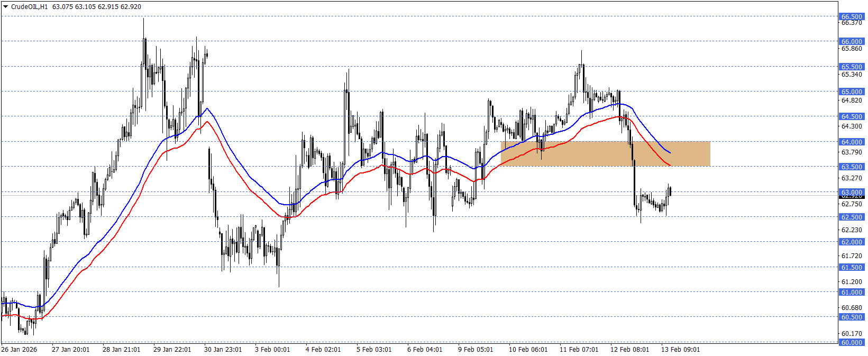Open the chart menu triangle beside CrudeOIL,H1
This screenshot has height=356, width=868.
(5, 7)
